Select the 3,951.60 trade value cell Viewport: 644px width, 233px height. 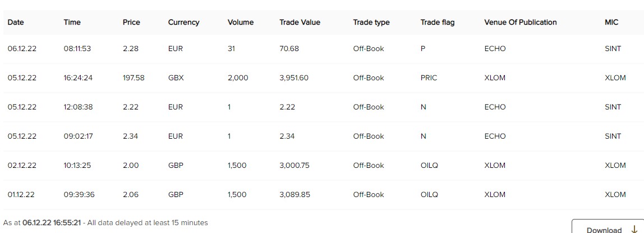click(x=294, y=78)
